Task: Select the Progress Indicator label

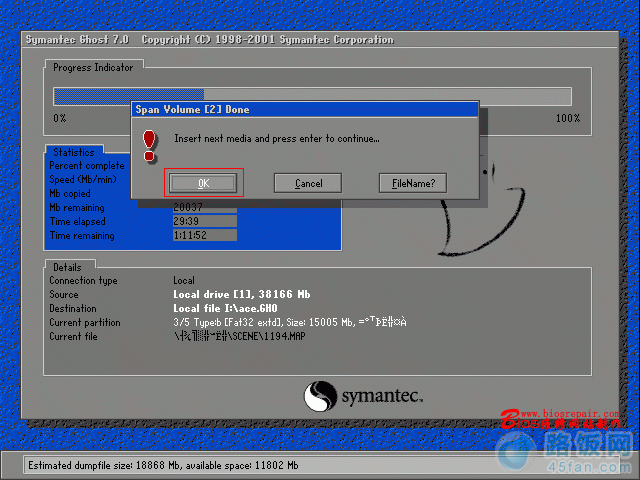Action: pyautogui.click(x=93, y=67)
